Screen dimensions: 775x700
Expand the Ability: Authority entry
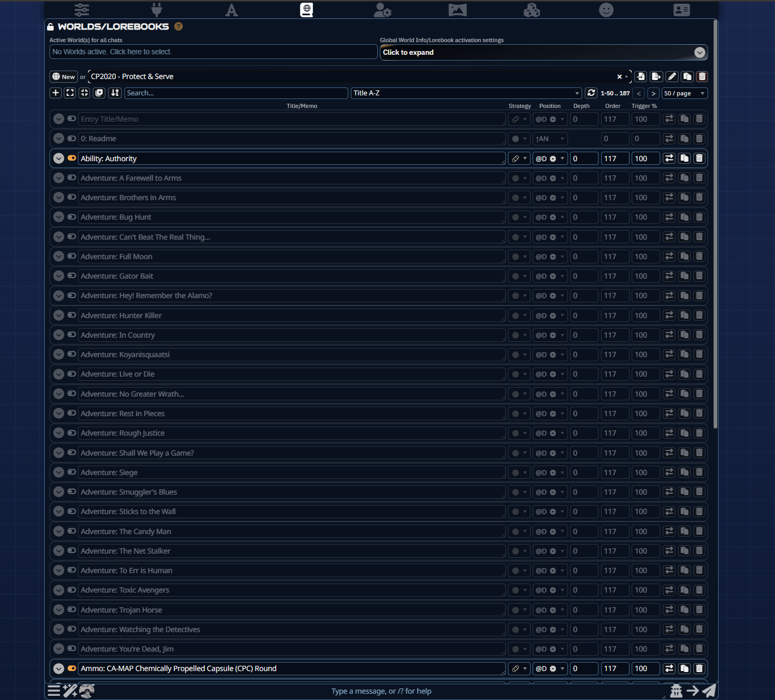[58, 158]
